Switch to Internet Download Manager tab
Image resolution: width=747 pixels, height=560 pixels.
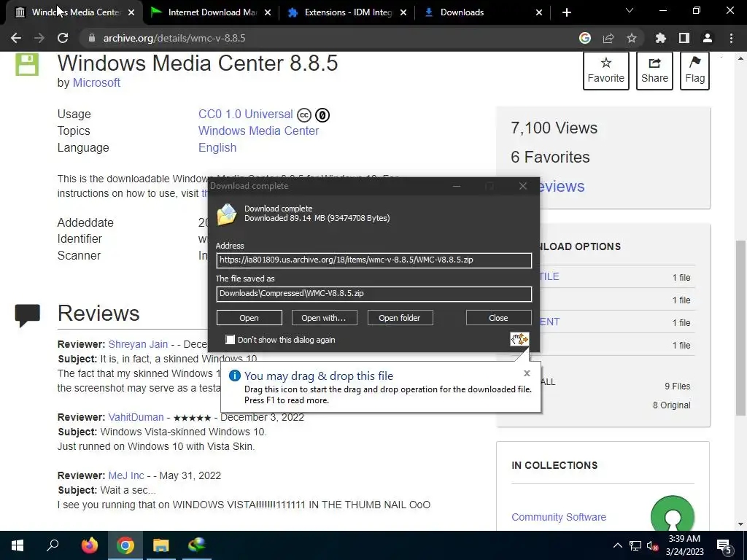tap(210, 12)
